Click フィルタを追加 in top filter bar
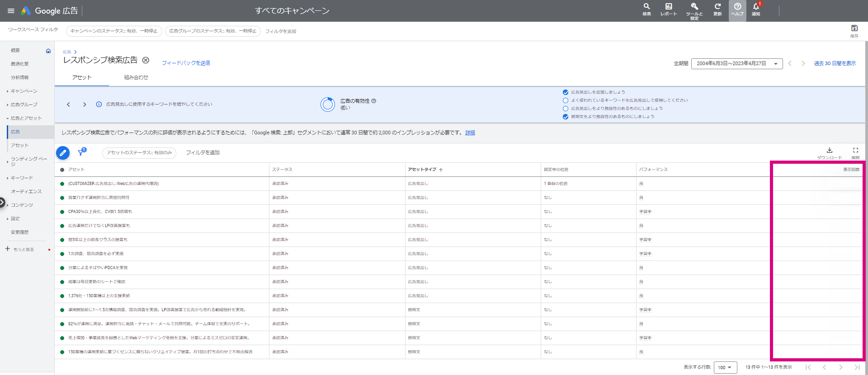This screenshot has width=868, height=375. (x=281, y=31)
